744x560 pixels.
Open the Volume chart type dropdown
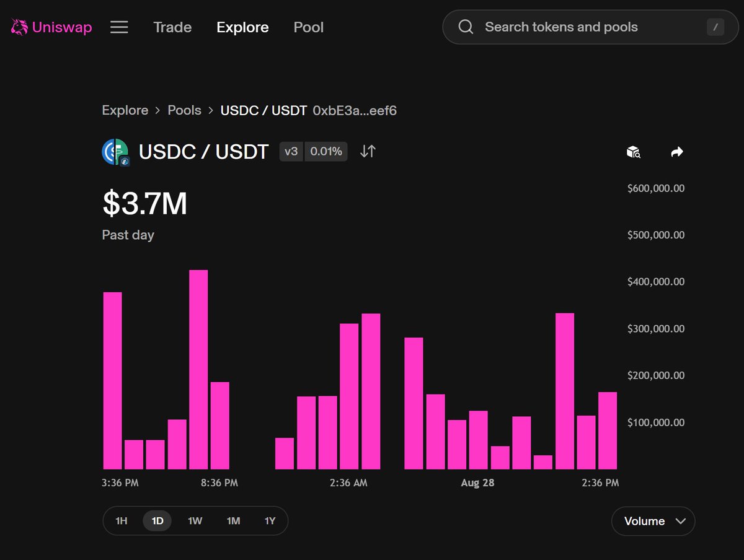point(653,521)
